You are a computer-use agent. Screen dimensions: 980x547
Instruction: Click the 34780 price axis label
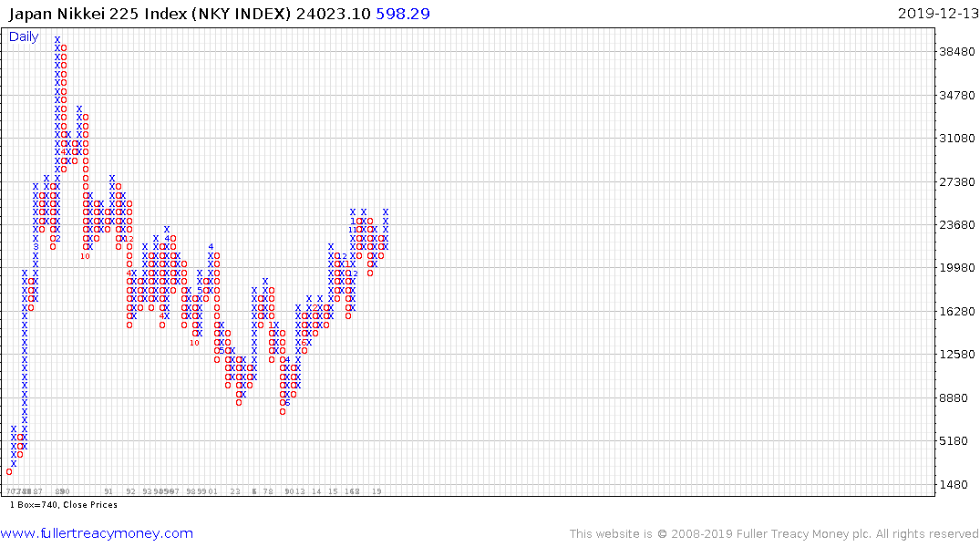tap(957, 95)
